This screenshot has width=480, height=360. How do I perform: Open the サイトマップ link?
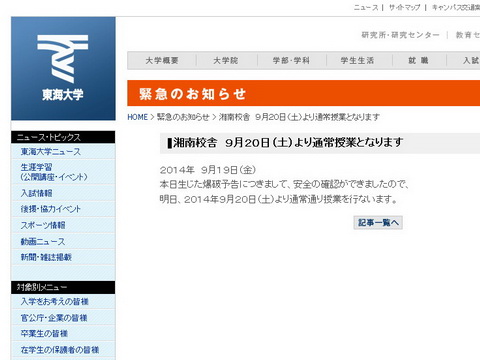404,7
